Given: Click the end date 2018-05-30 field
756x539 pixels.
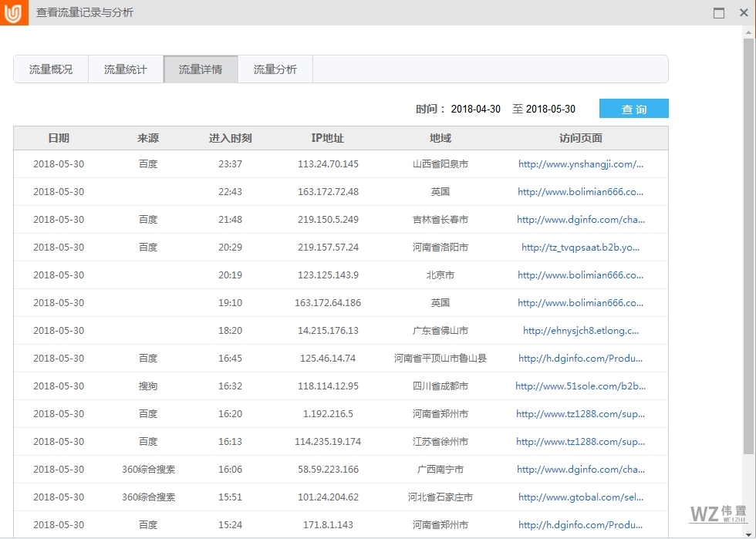Looking at the screenshot, I should pos(552,109).
